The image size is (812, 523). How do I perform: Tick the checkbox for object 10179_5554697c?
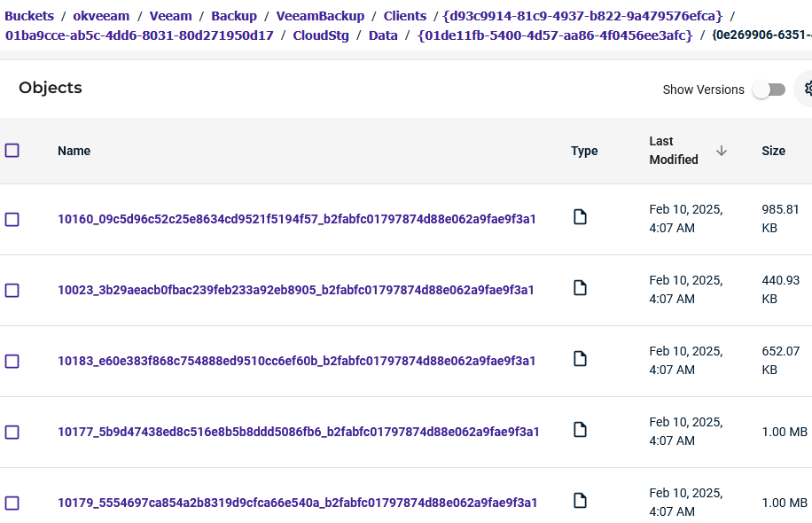point(12,503)
